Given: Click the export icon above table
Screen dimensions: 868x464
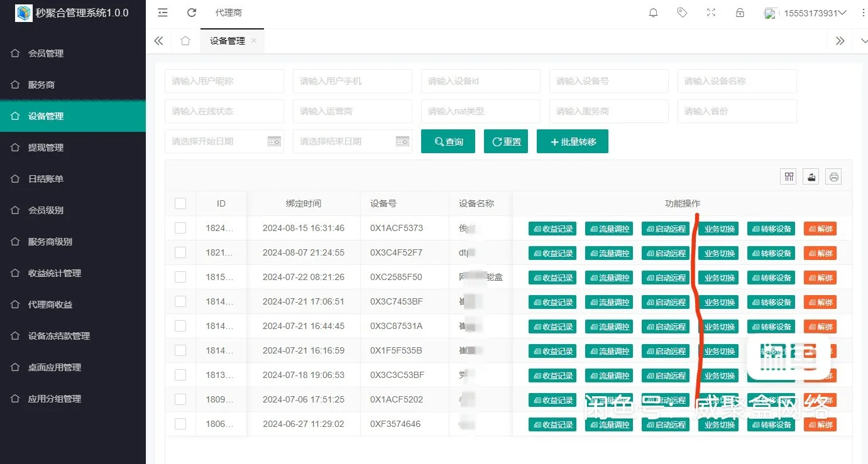Looking at the screenshot, I should [811, 177].
